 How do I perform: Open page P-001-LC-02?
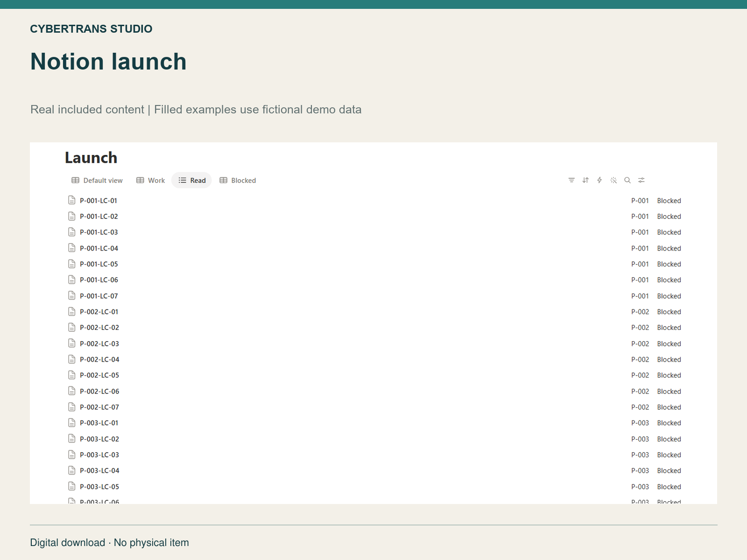click(x=99, y=217)
